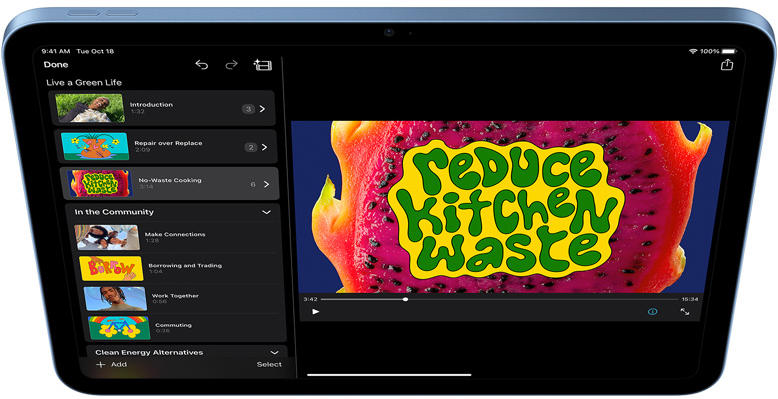This screenshot has width=778, height=399.
Task: Collapse the In the Community group
Action: [x=266, y=212]
